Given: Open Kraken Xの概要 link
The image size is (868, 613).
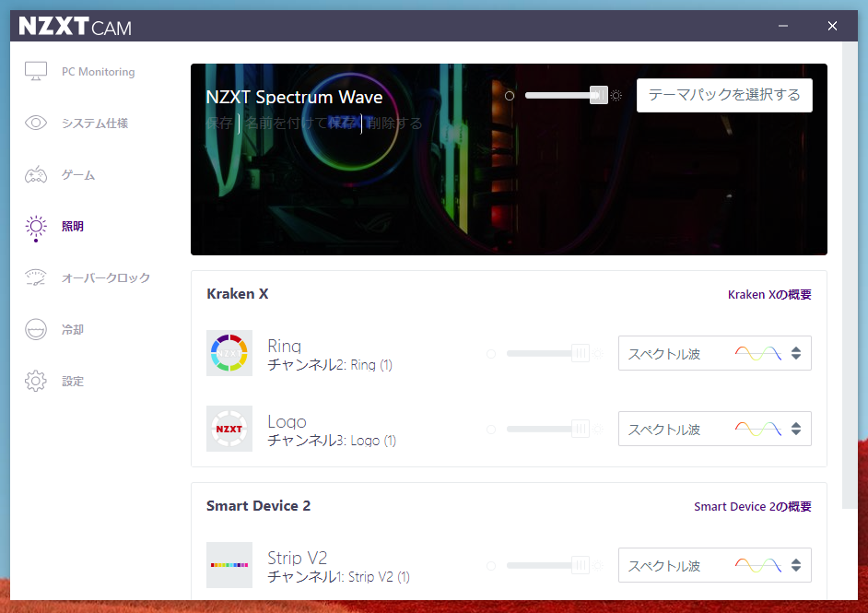Looking at the screenshot, I should pyautogui.click(x=769, y=295).
